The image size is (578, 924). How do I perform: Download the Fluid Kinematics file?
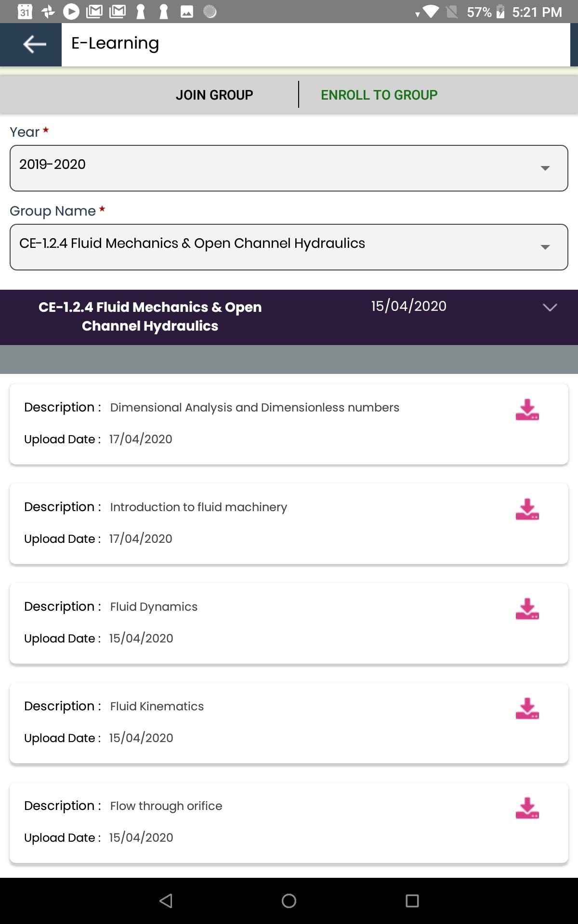[x=527, y=709]
